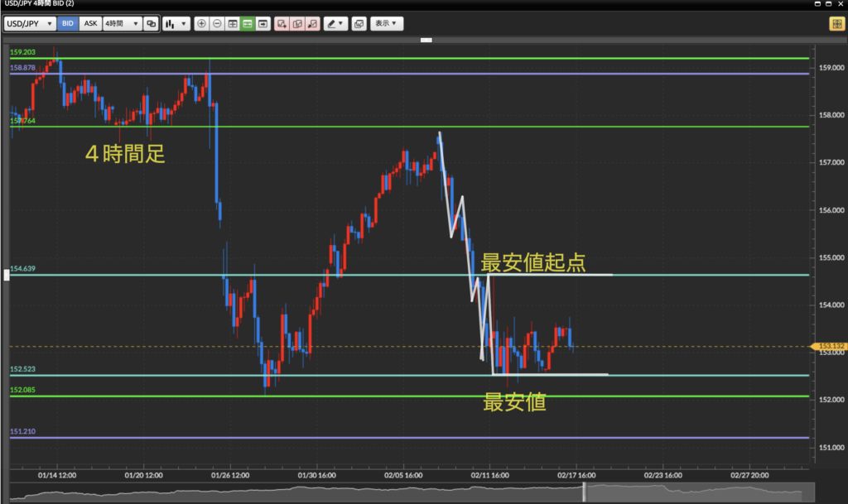Click the zoom in (plus) icon
The height and width of the screenshot is (504, 848).
tap(201, 24)
